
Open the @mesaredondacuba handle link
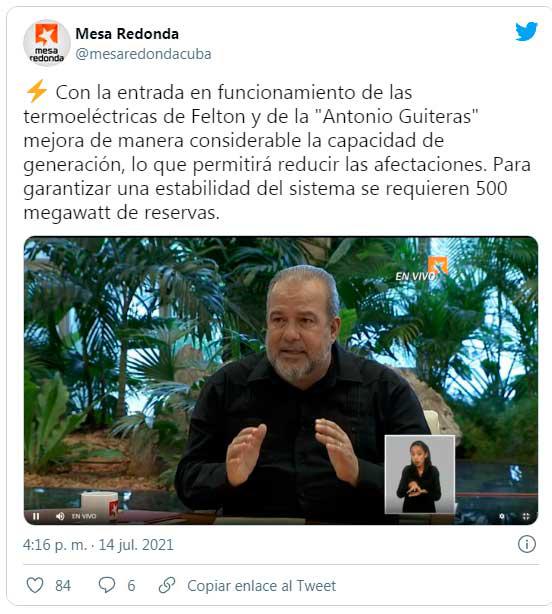point(143,54)
